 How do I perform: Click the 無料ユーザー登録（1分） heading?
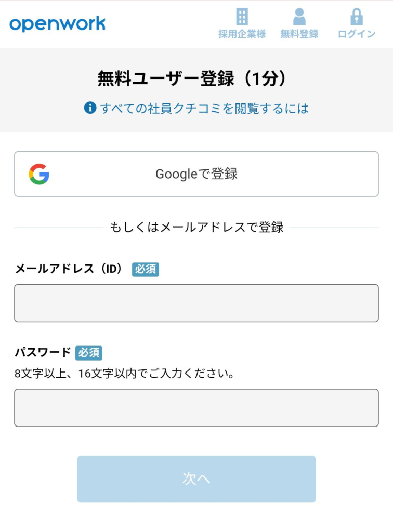coord(192,78)
